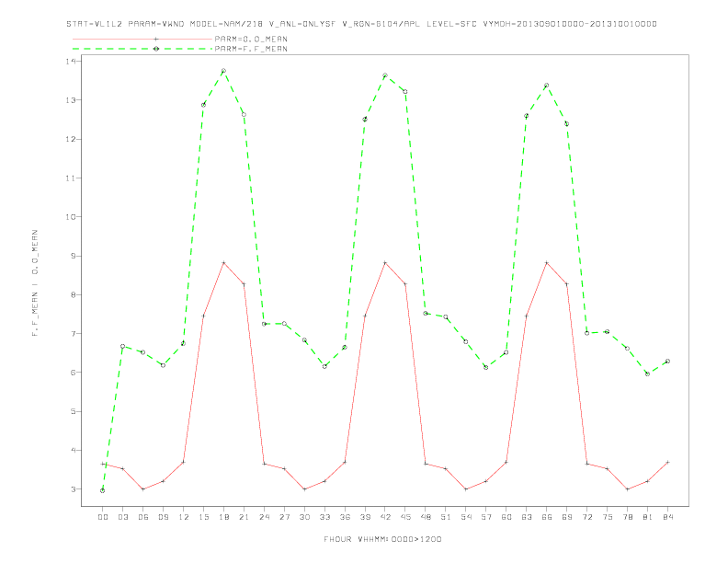Click y-axis tick label 12
Screen dimensions: 728x563
click(72, 139)
